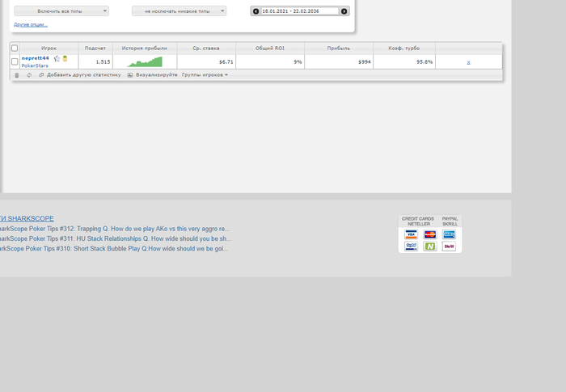Viewport: 566px width, 392px height.
Task: Click the PokerStars network link
Action: coord(35,65)
